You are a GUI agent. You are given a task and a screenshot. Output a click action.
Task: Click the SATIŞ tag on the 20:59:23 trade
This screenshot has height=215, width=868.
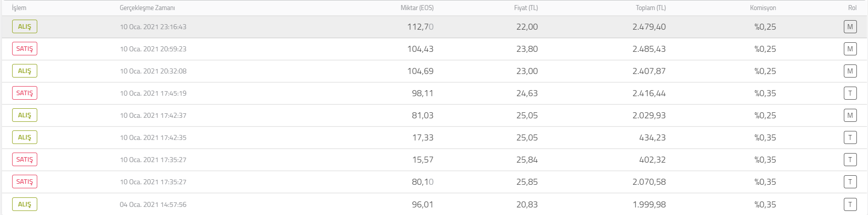pyautogui.click(x=25, y=49)
